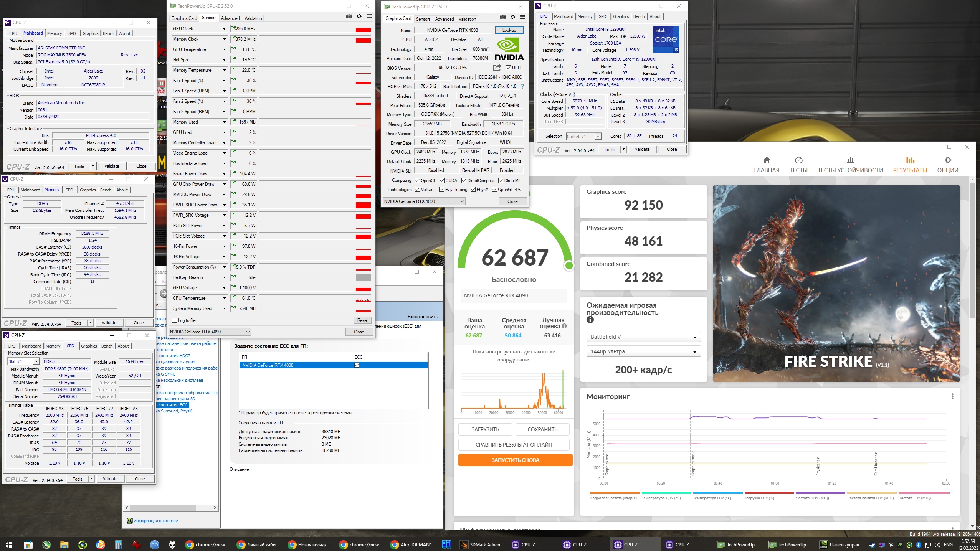Click the Частота ЦПУ purple legend swatch
The width and height of the screenshot is (980, 551).
coord(820,493)
